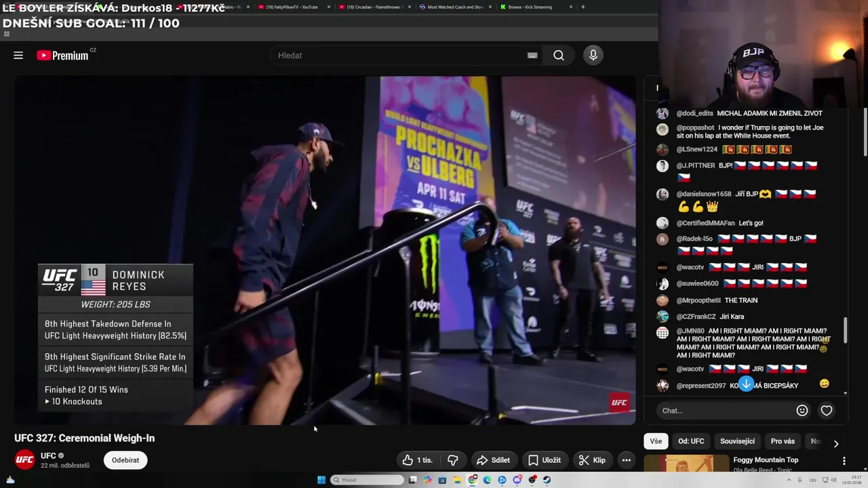Close the FattyPillowTV tab
This screenshot has height=488, width=868.
pos(329,7)
